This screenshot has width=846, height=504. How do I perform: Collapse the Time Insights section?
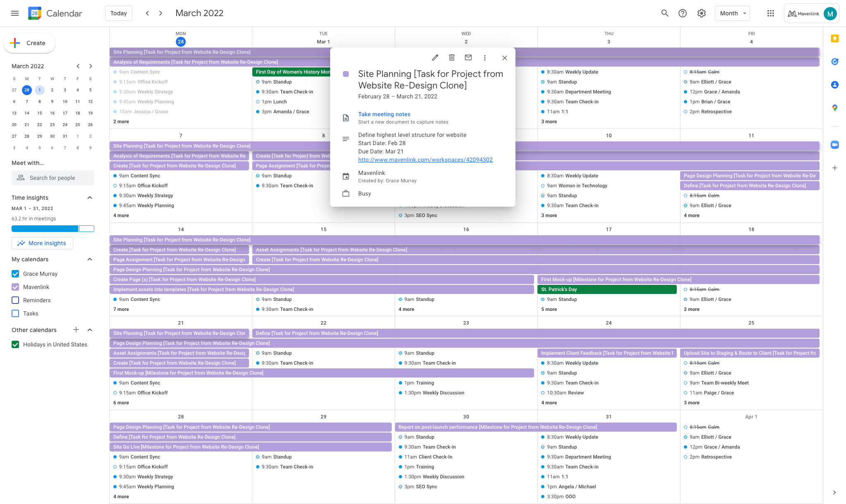point(90,198)
